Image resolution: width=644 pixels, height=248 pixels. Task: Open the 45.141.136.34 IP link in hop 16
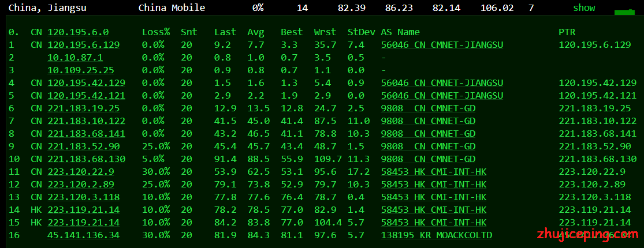pyautogui.click(x=83, y=236)
